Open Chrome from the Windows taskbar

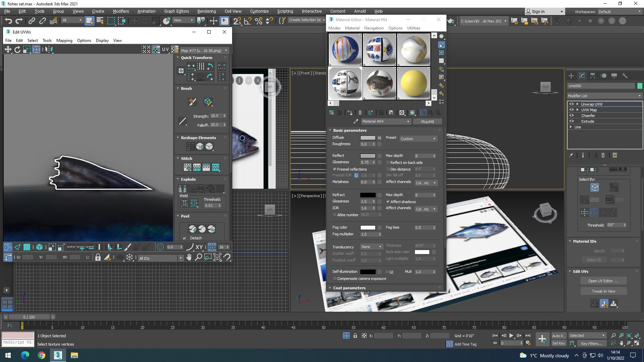click(41, 355)
